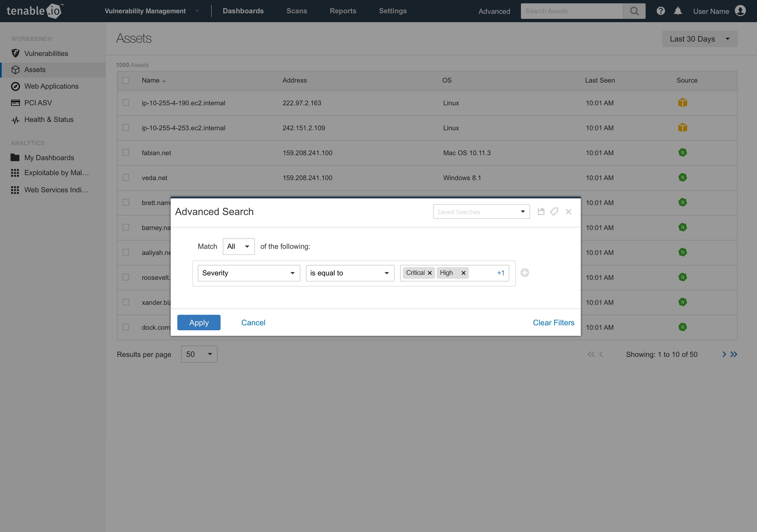
Task: Check the fabian.net asset row
Action: click(126, 153)
